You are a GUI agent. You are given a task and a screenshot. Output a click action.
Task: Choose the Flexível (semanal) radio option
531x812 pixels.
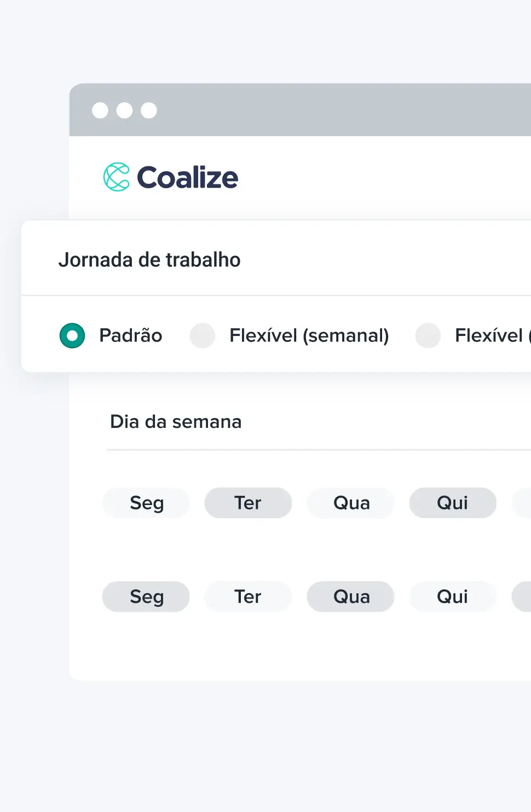coord(203,336)
